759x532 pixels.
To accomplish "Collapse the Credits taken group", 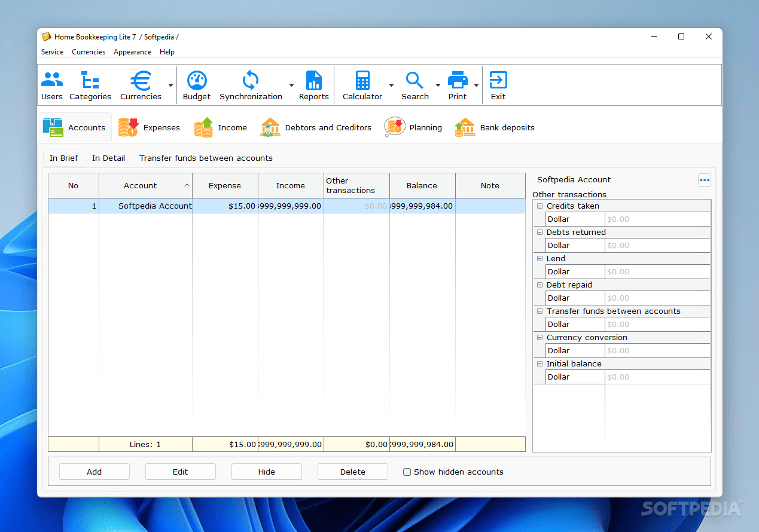I will click(x=539, y=206).
